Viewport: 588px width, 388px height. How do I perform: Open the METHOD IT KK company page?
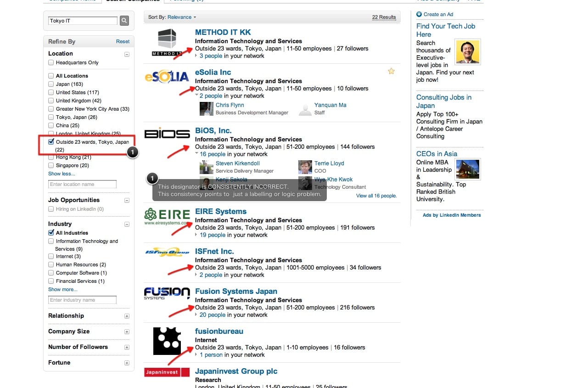223,32
